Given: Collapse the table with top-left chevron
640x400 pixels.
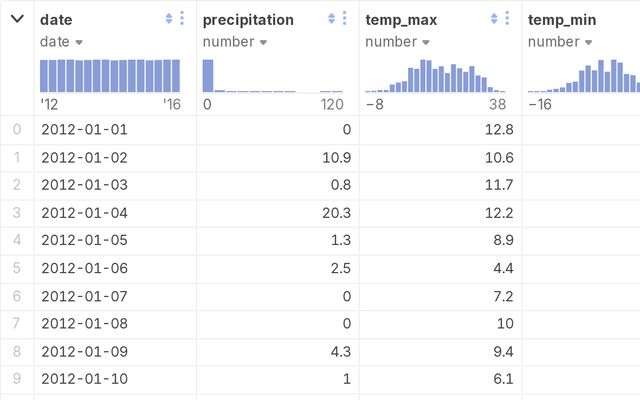Looking at the screenshot, I should click(x=17, y=19).
